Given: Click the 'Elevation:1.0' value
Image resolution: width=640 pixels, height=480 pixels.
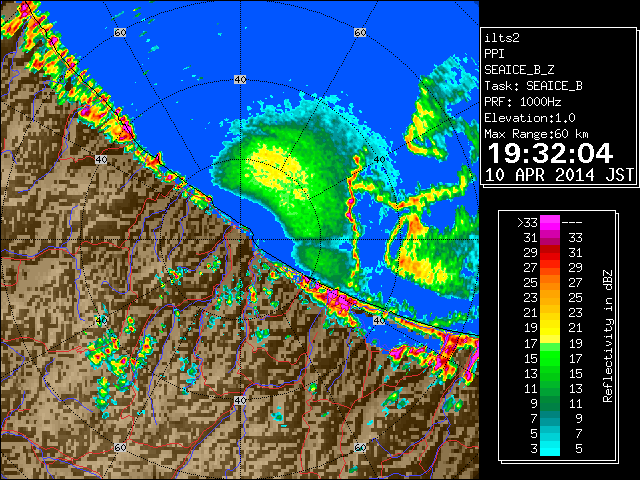Looking at the screenshot, I should coord(530,118).
